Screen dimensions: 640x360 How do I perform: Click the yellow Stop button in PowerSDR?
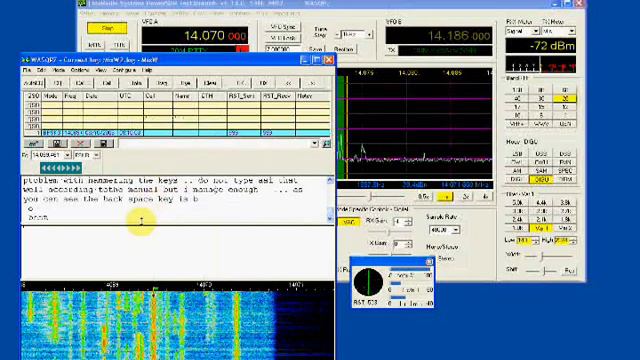click(x=107, y=28)
